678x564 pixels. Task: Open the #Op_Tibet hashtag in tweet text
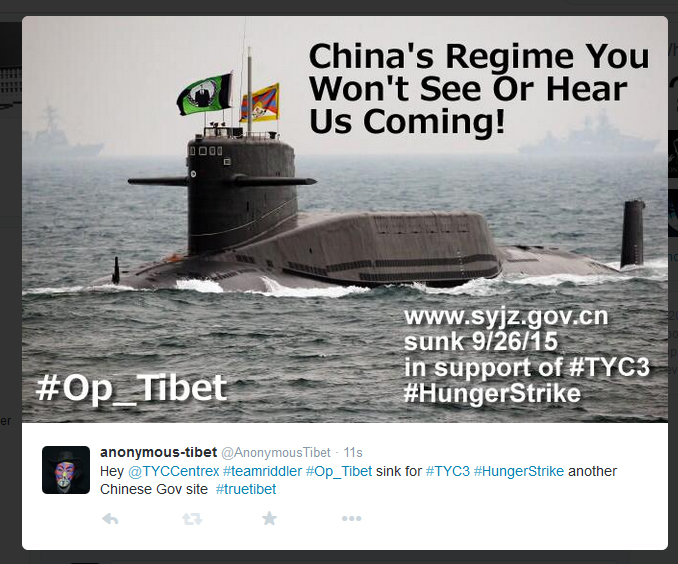pyautogui.click(x=339, y=471)
